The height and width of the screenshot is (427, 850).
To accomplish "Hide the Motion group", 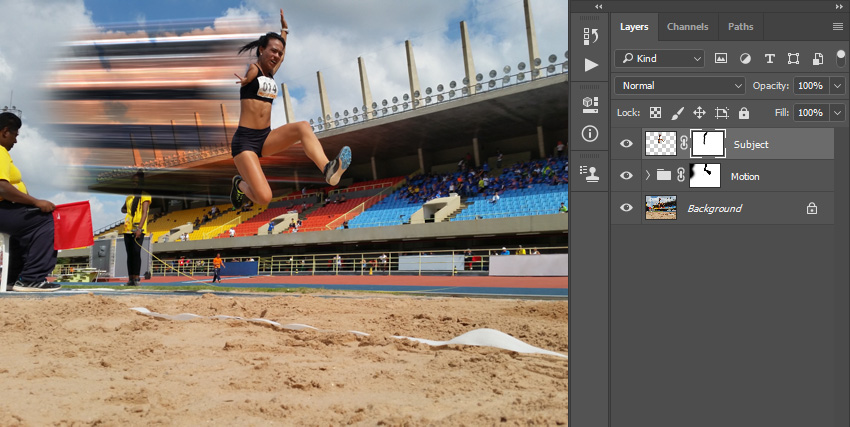I will 626,176.
